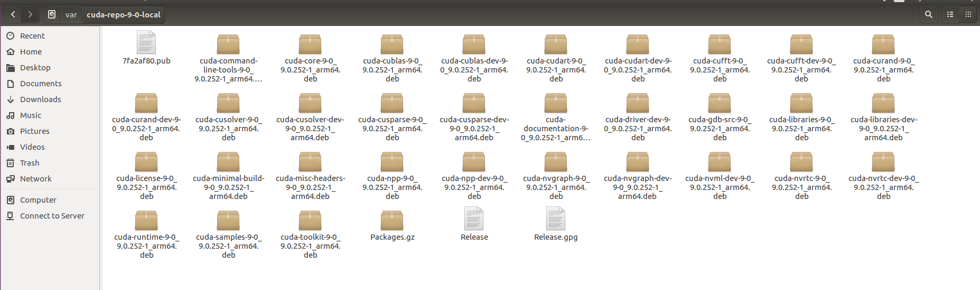Select the cuda-libraries-9-0 arm64 package icon

801,103
